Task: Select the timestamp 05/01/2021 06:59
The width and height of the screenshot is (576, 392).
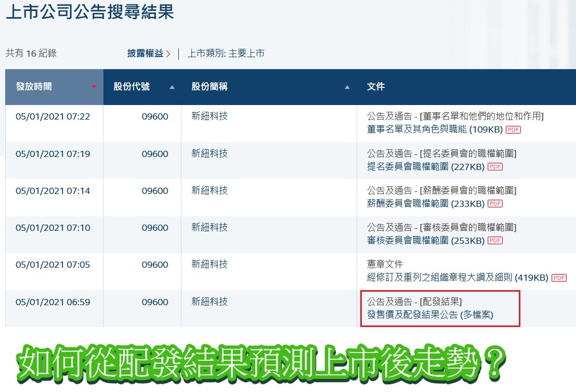Action: [53, 303]
